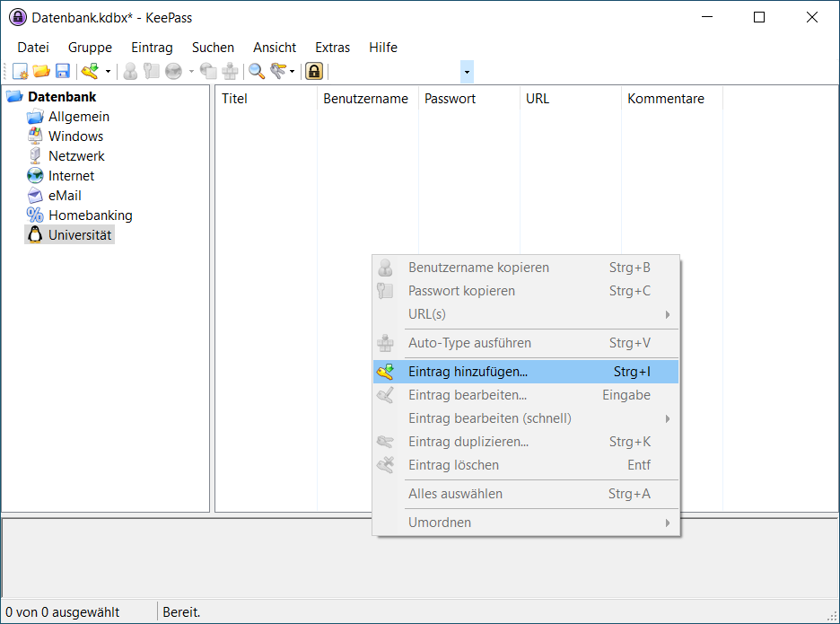Image resolution: width=840 pixels, height=624 pixels.
Task: Click Benutzername kopieren in context menu
Action: pos(526,268)
